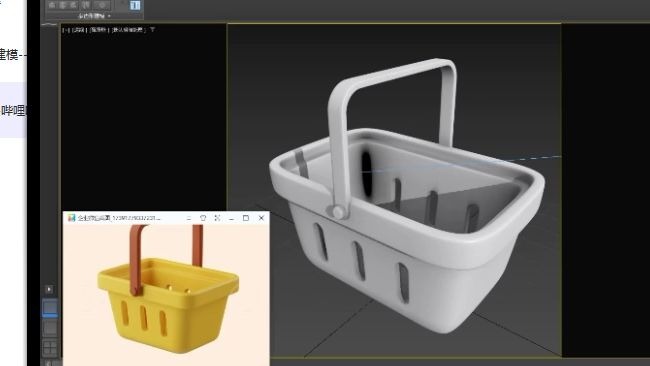Click the first ribbon toolbar icon
The height and width of the screenshot is (366, 650).
(x=52, y=5)
